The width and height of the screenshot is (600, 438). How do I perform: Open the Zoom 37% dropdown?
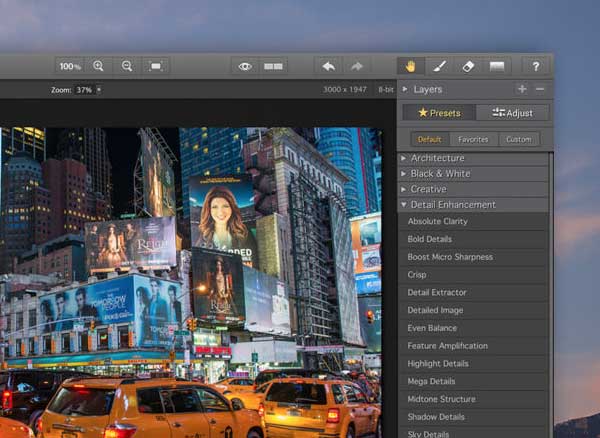point(88,90)
